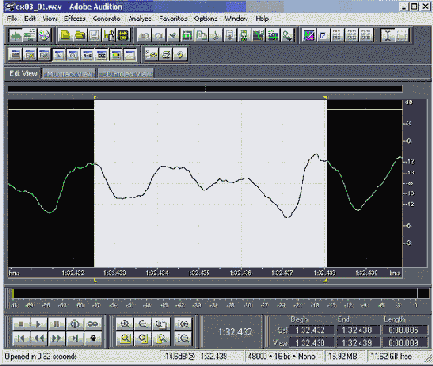Click Zoom In Vertically icon
This screenshot has height=366, width=433.
[x=183, y=324]
